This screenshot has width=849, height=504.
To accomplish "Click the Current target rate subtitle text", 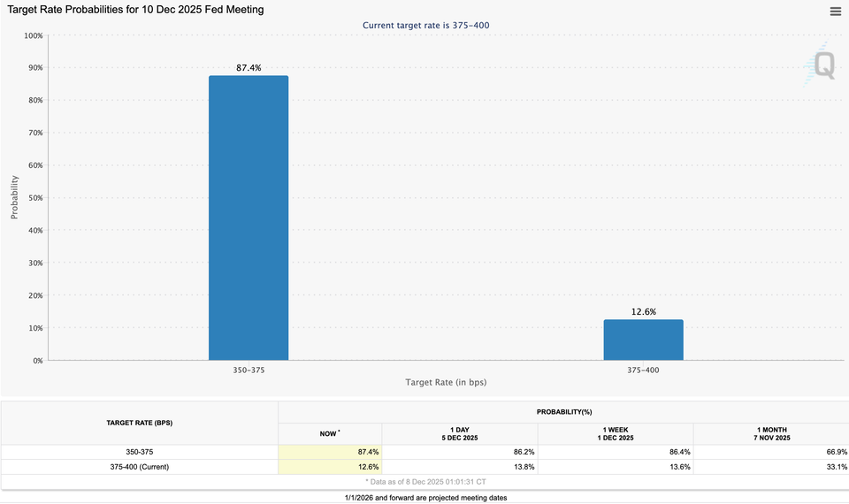I will (x=425, y=26).
